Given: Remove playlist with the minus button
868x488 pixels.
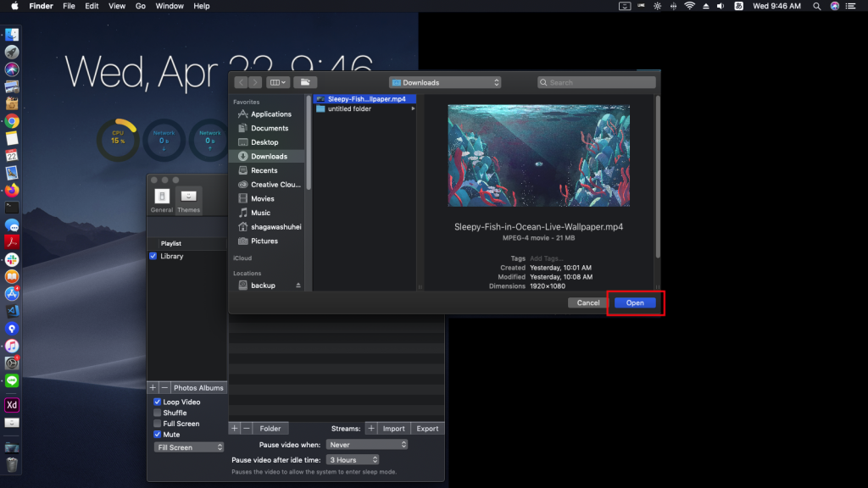Looking at the screenshot, I should pos(164,388).
